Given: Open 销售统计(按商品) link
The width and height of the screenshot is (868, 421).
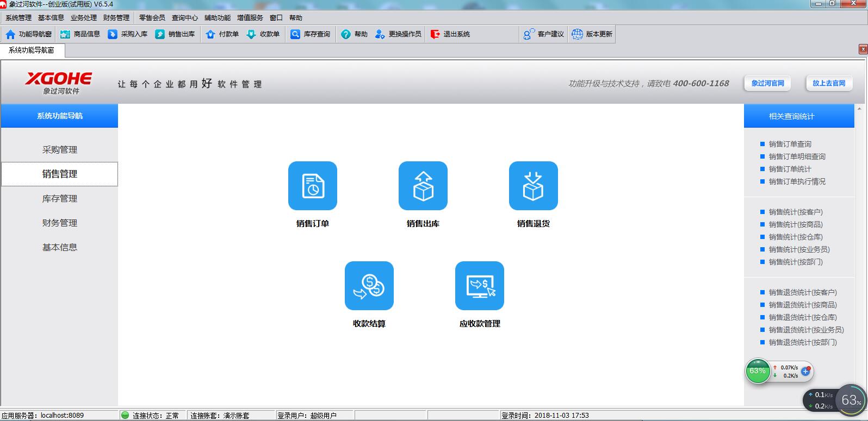Looking at the screenshot, I should click(796, 224).
